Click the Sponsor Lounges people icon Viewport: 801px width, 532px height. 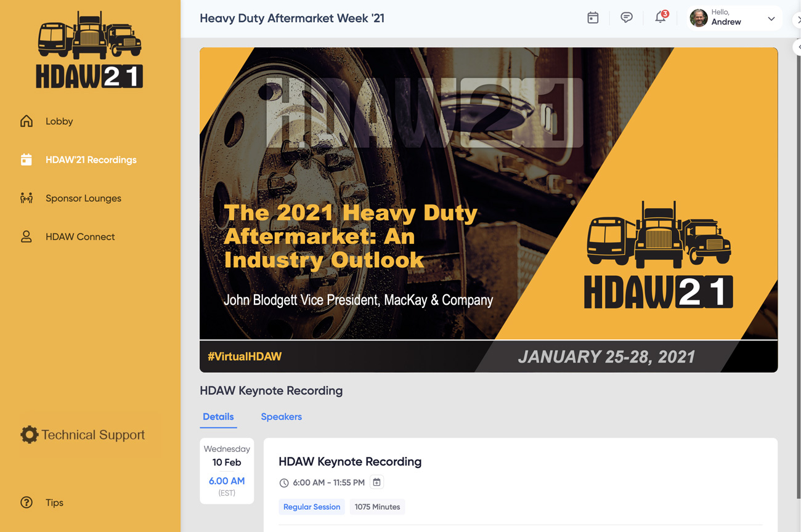26,198
